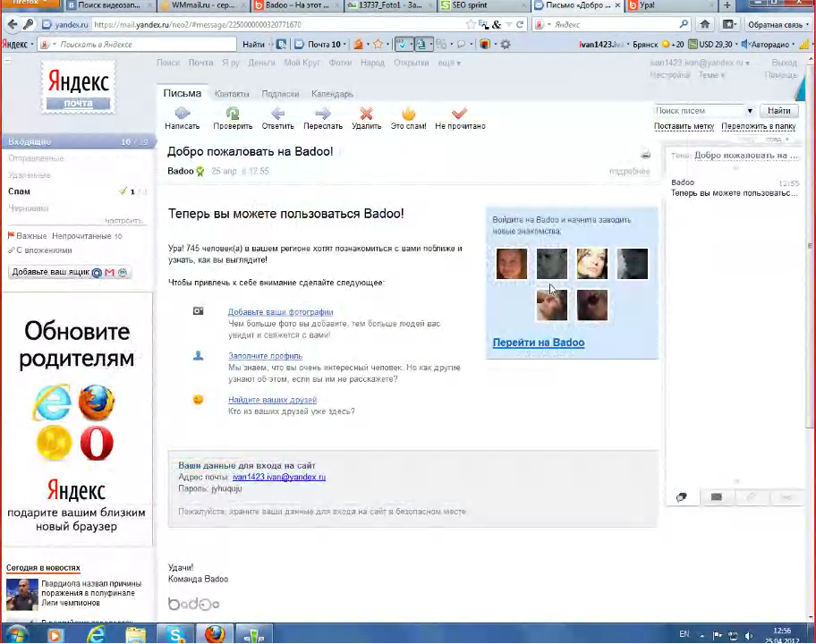Click the verified sender icon beside Badoo
This screenshot has height=644, width=816.
click(200, 171)
